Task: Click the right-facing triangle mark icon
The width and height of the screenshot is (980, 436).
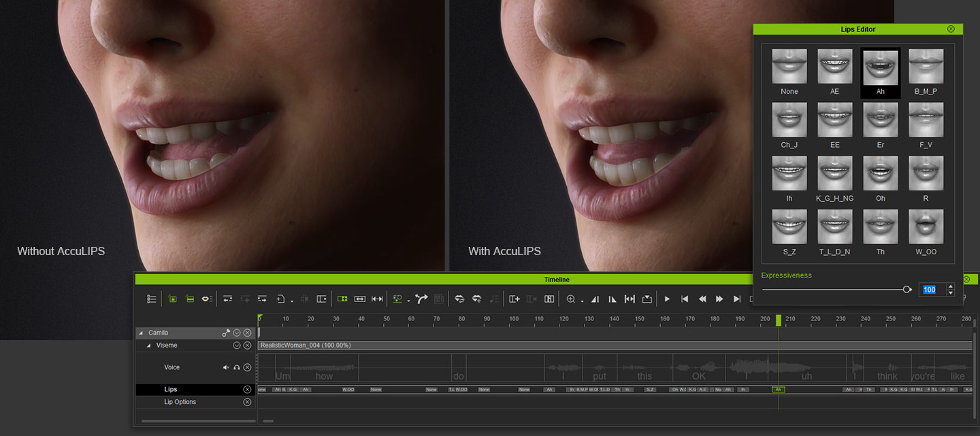Action: tap(612, 299)
